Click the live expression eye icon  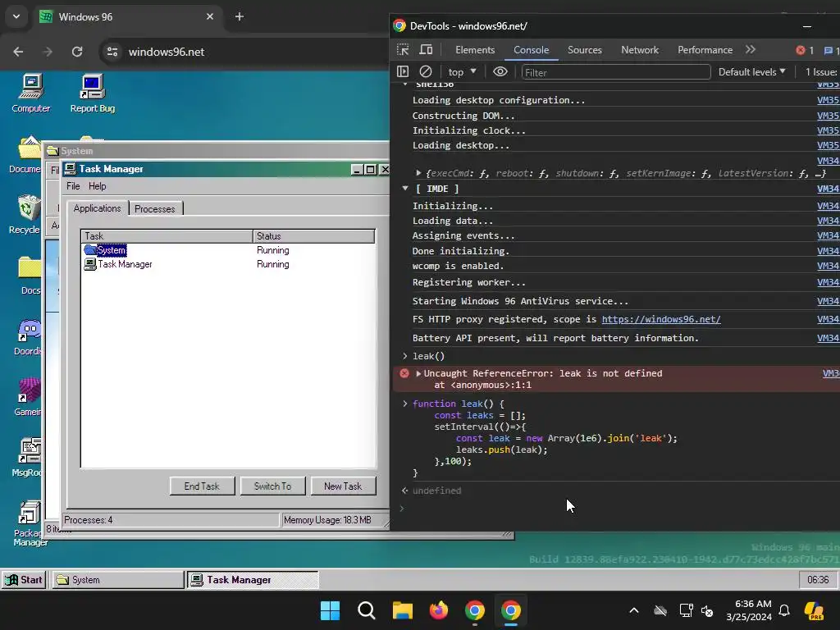click(x=500, y=72)
